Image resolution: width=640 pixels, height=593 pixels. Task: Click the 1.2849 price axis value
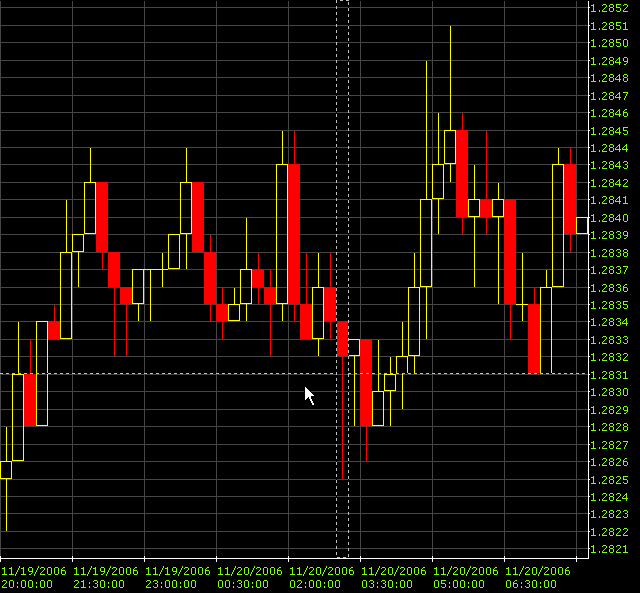point(609,61)
